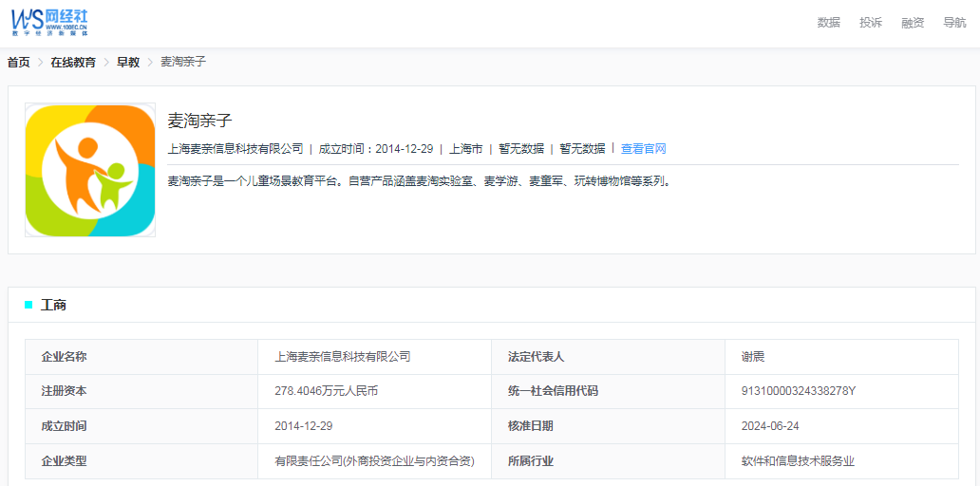Image resolution: width=980 pixels, height=486 pixels.
Task: Click the 2024-06-24 approval date value
Action: click(770, 426)
